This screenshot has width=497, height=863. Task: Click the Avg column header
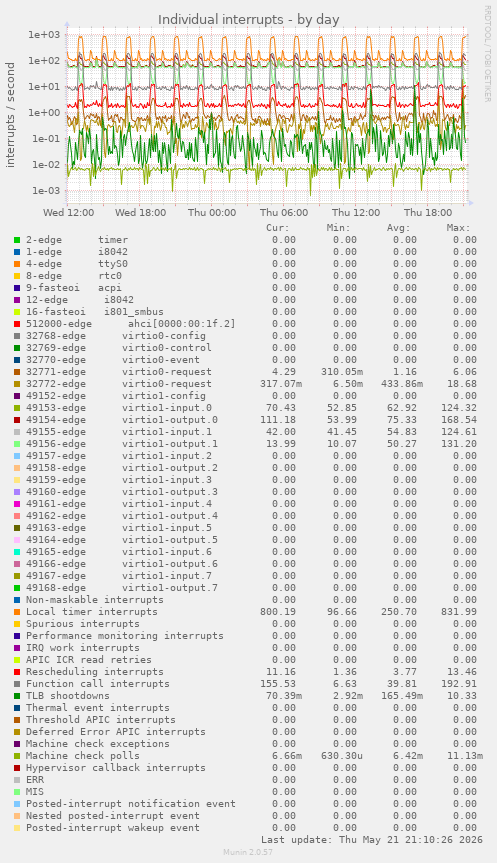pos(398,228)
